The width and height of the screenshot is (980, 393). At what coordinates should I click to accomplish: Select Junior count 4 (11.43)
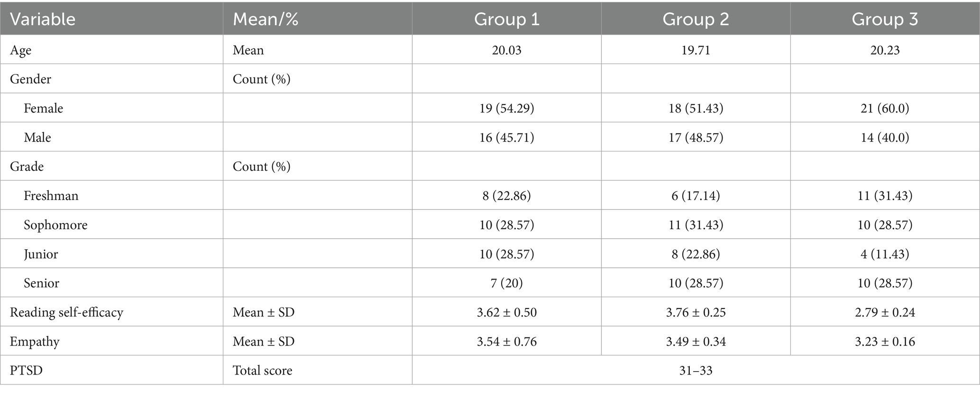tap(885, 254)
